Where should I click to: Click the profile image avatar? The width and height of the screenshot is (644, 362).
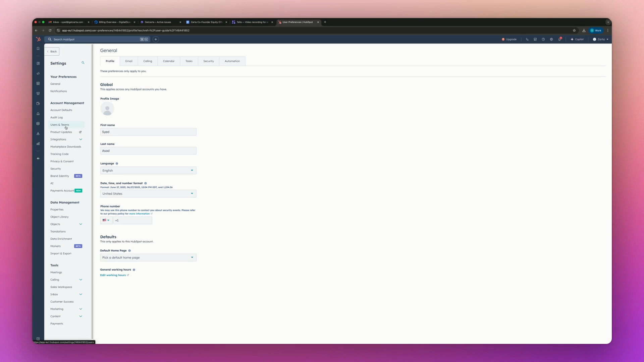[107, 109]
